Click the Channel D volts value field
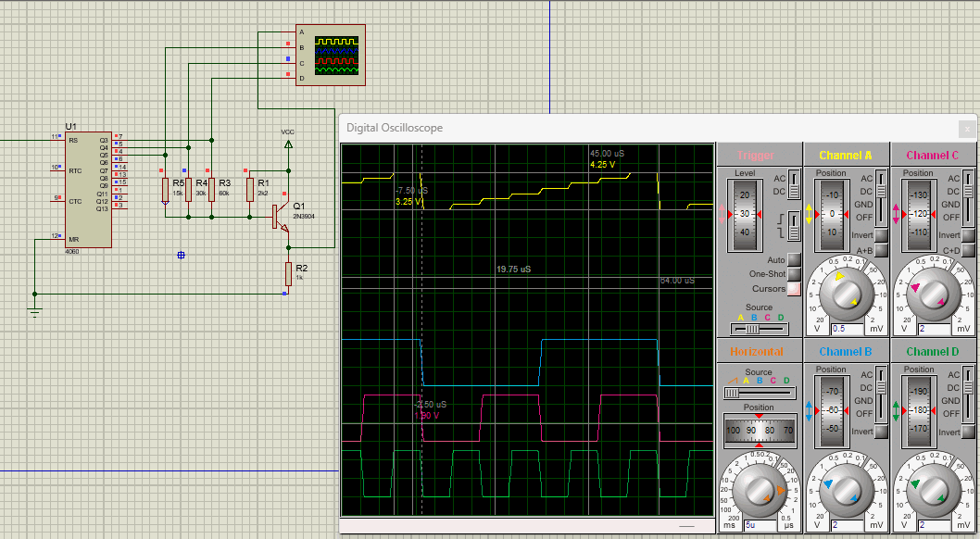 [x=933, y=525]
